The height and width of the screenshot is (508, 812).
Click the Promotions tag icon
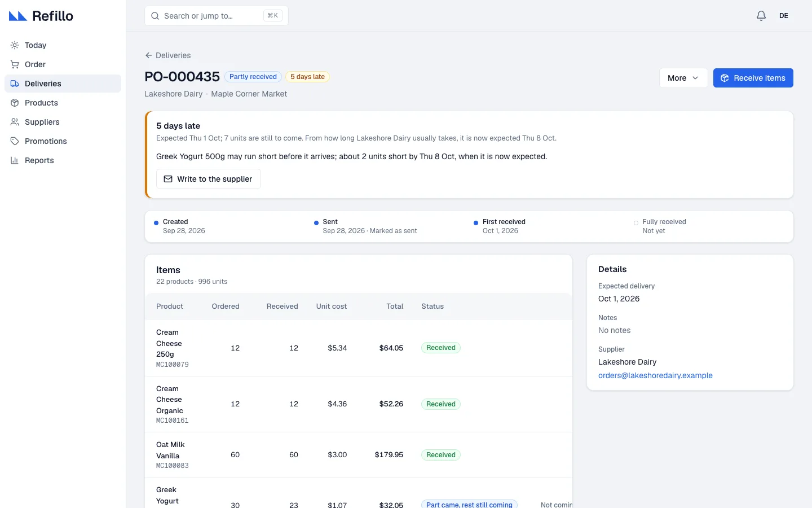15,141
